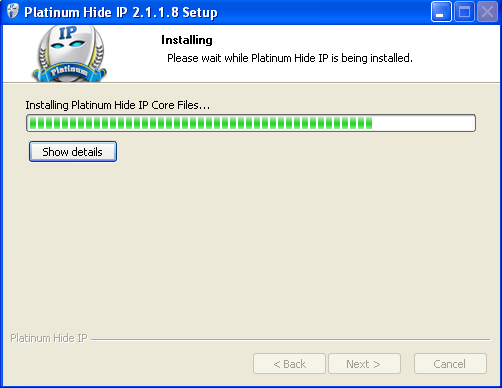Click the setup icon in the title bar
The height and width of the screenshot is (388, 502).
pyautogui.click(x=13, y=12)
